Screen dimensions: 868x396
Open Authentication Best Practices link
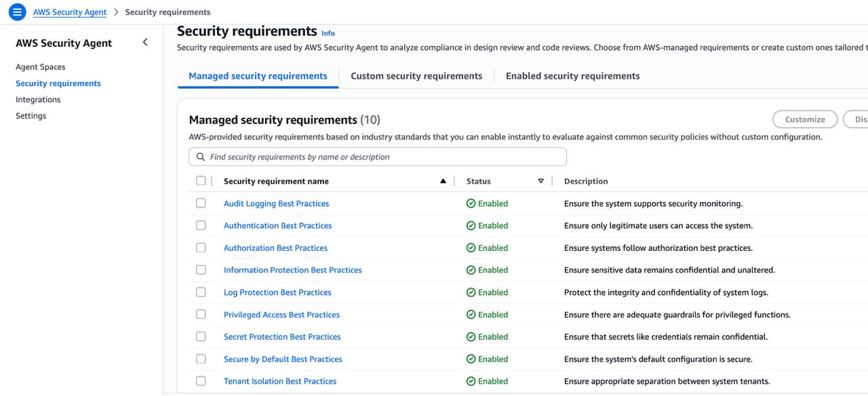point(277,226)
